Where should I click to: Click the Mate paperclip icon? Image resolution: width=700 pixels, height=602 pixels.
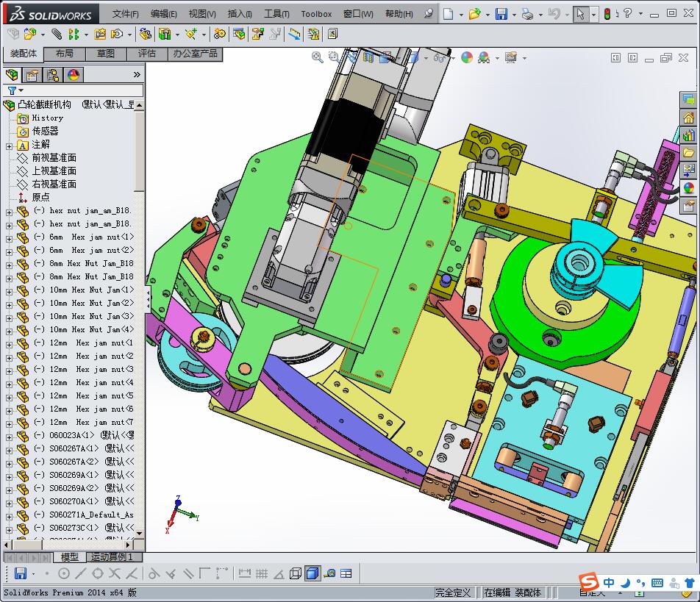tap(57, 34)
